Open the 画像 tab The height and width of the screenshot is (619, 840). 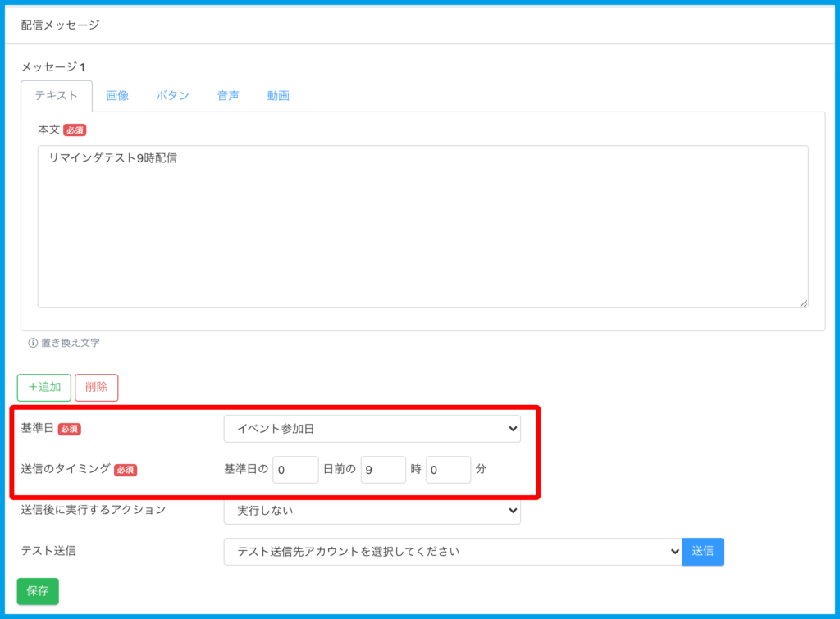coord(117,95)
